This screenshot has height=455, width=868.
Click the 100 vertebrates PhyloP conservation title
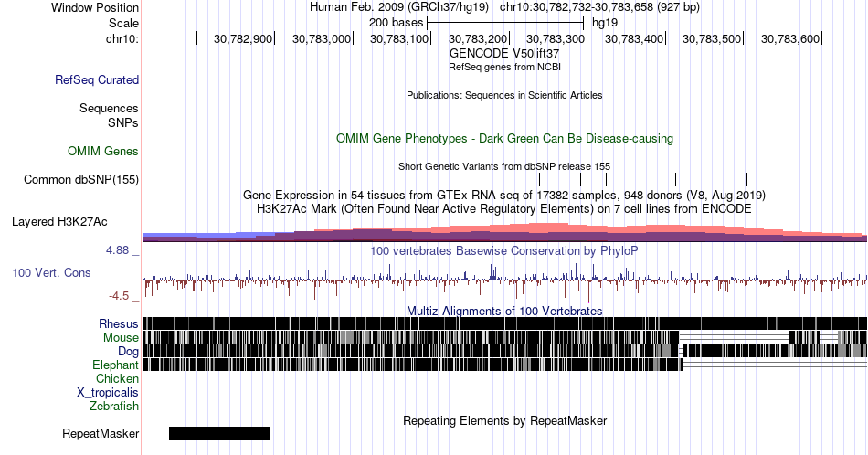pos(504,250)
